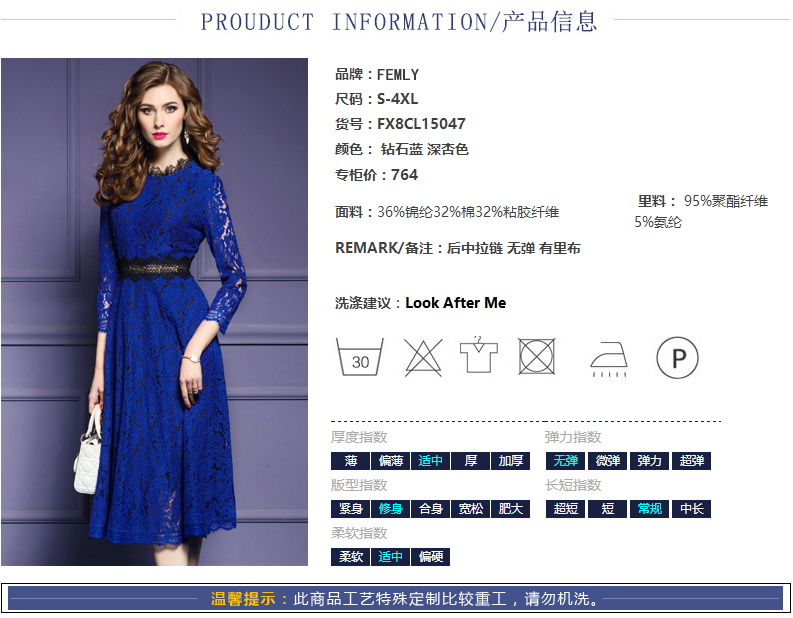Select the 合身 fit tag
This screenshot has height=618, width=793.
pos(430,509)
